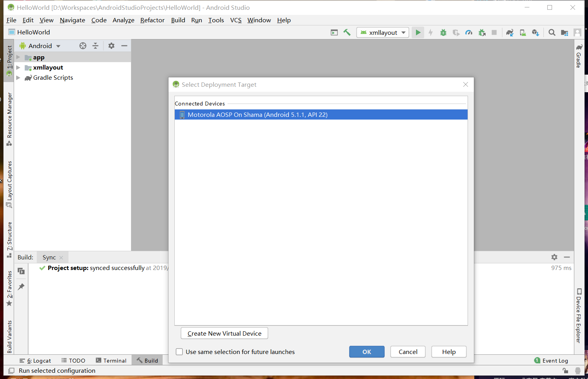The height and width of the screenshot is (379, 588).
Task: Click Cancel in deployment dialog
Action: click(x=408, y=352)
